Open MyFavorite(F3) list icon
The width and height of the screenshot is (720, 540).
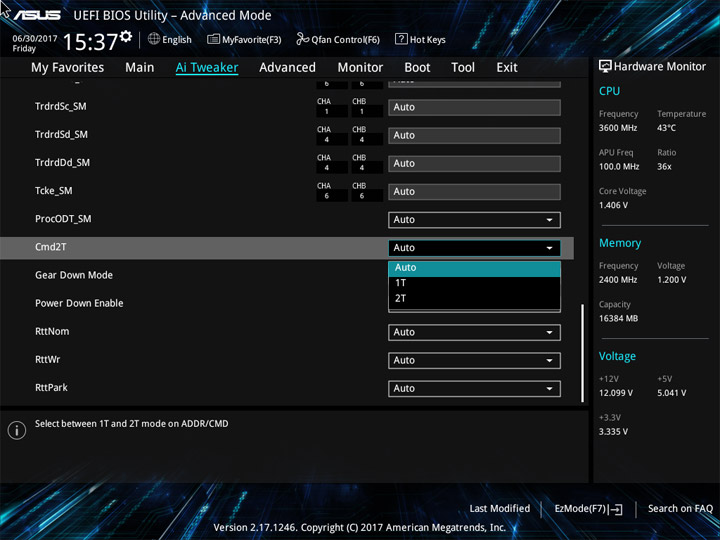click(x=213, y=39)
